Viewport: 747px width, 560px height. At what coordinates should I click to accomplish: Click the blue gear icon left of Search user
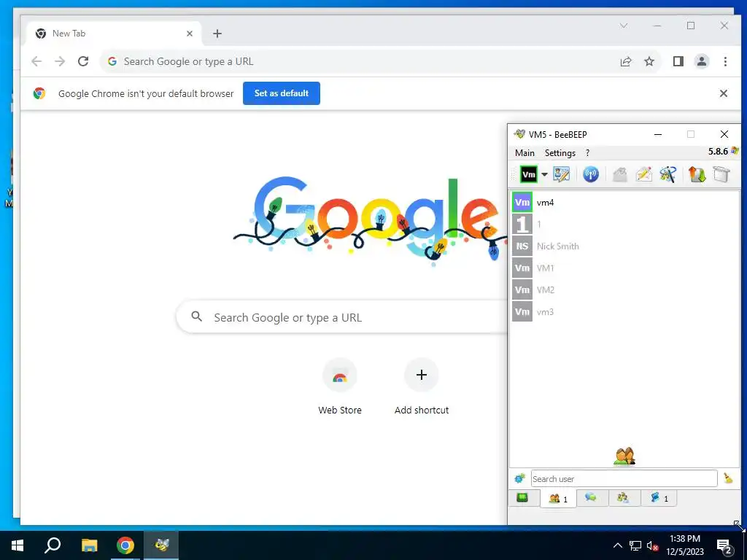point(519,478)
